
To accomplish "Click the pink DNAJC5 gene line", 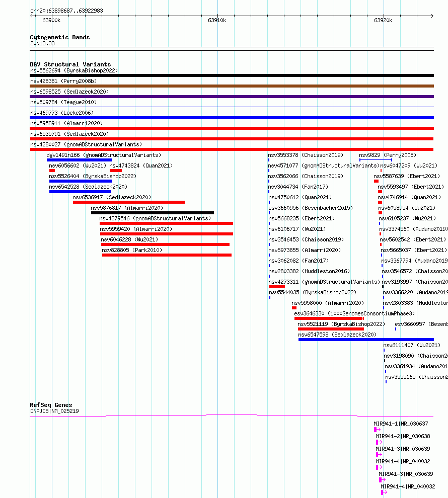I will [x=232, y=416].
